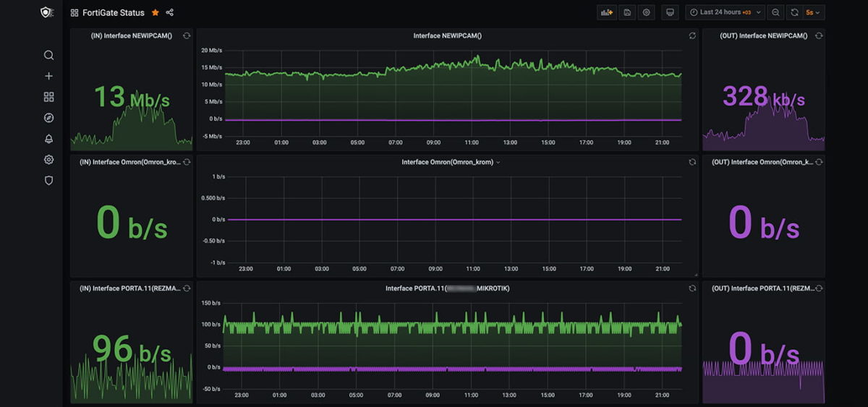The image size is (868, 407).
Task: Expand the 5s refresh interval dropdown
Action: click(x=814, y=12)
